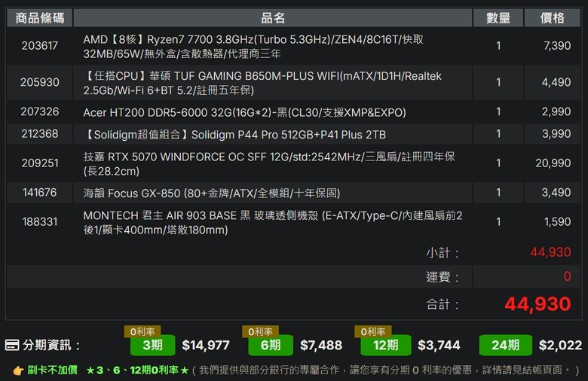Click the shipping fee value 0
This screenshot has height=381, width=588.
point(567,276)
